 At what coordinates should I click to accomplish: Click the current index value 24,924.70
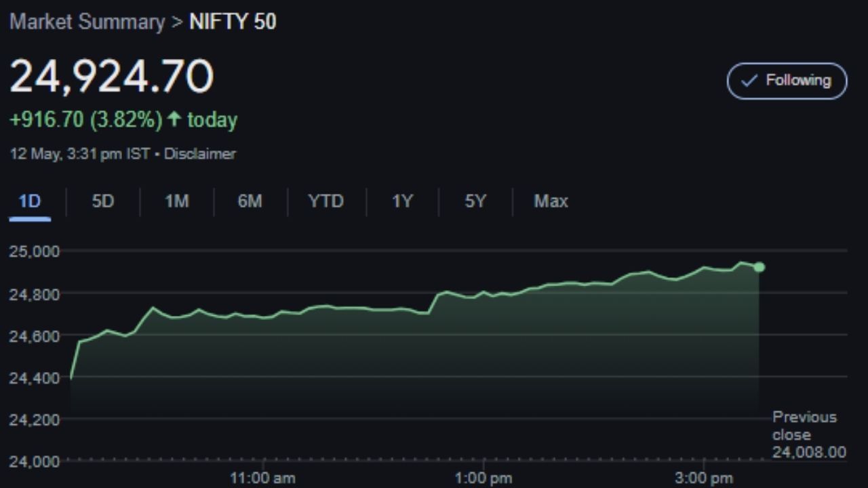(111, 76)
